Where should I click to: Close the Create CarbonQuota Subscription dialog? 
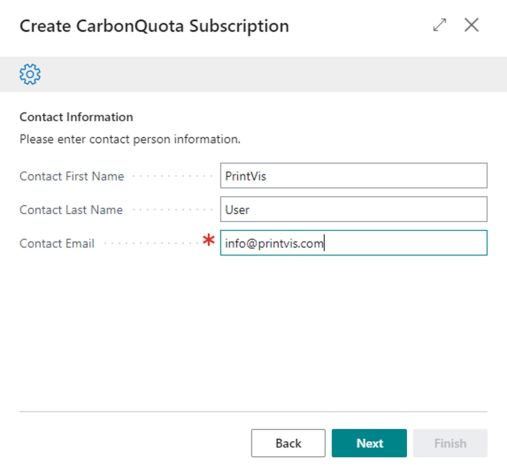[471, 25]
